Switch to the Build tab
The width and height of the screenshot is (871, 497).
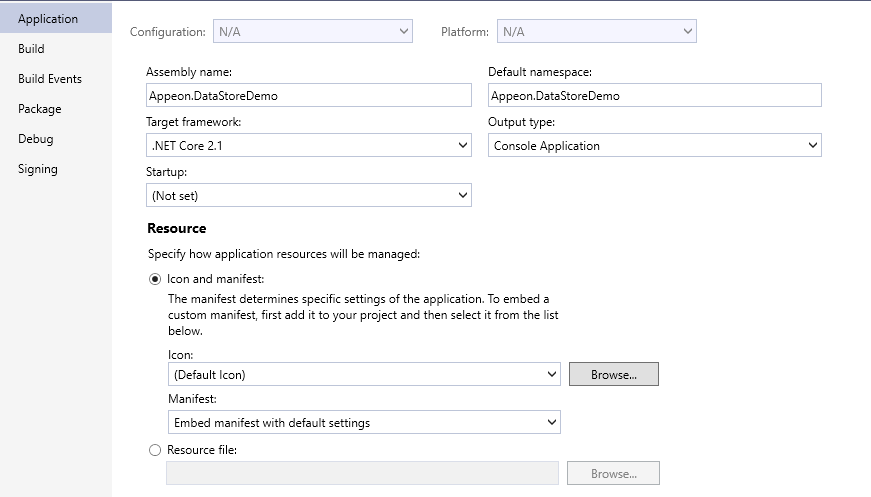(x=31, y=49)
